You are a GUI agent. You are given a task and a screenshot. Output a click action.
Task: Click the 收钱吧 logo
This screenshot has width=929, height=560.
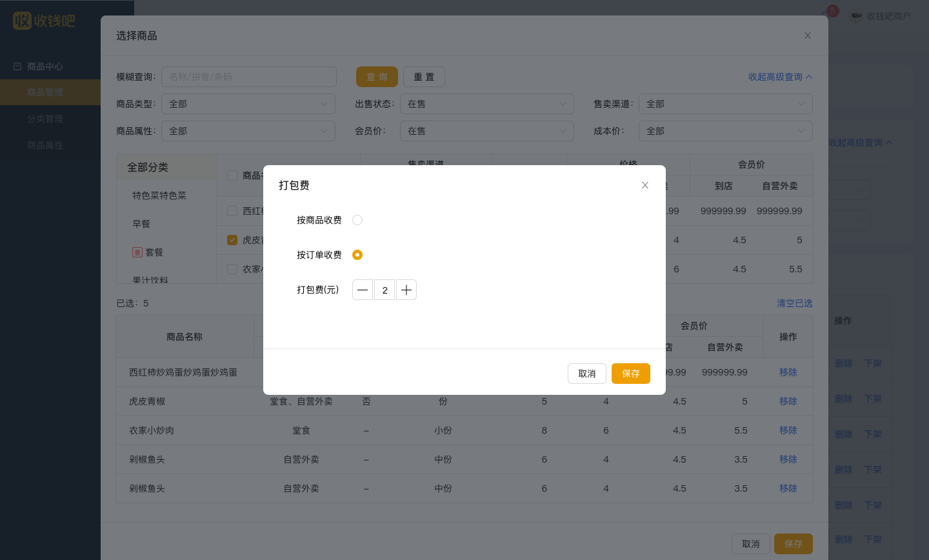pos(44,21)
